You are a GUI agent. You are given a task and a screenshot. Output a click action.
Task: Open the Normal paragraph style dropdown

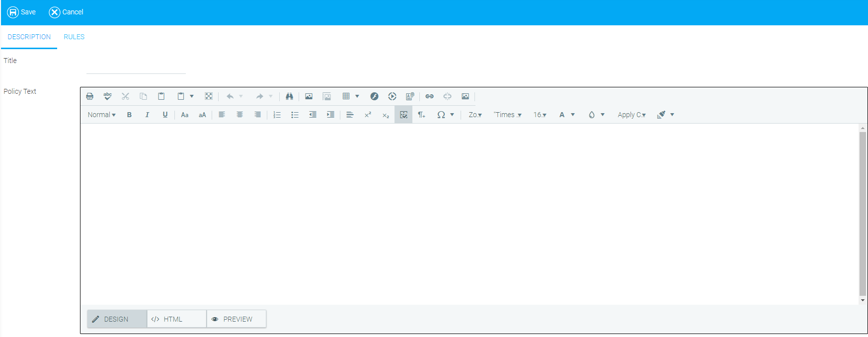point(101,115)
